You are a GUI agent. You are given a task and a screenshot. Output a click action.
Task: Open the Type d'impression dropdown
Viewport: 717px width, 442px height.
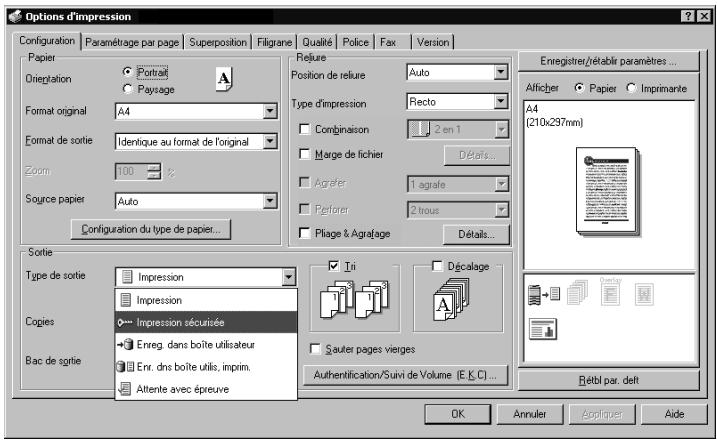point(501,101)
